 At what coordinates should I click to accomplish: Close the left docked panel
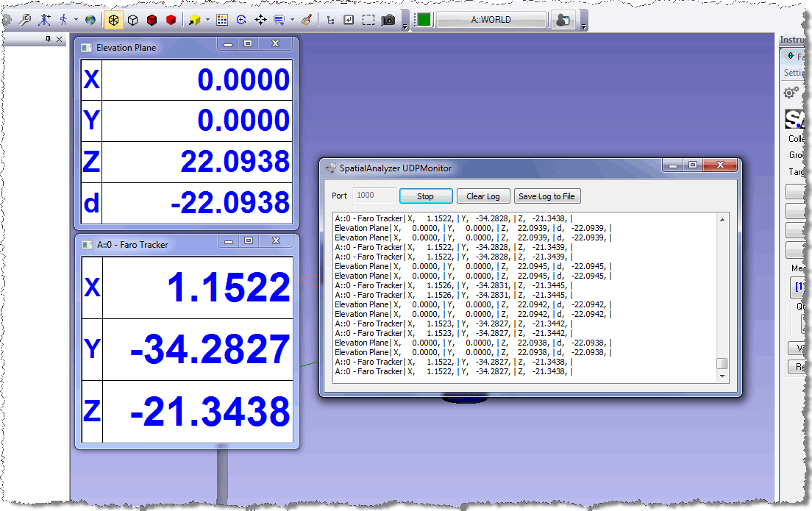[x=59, y=39]
